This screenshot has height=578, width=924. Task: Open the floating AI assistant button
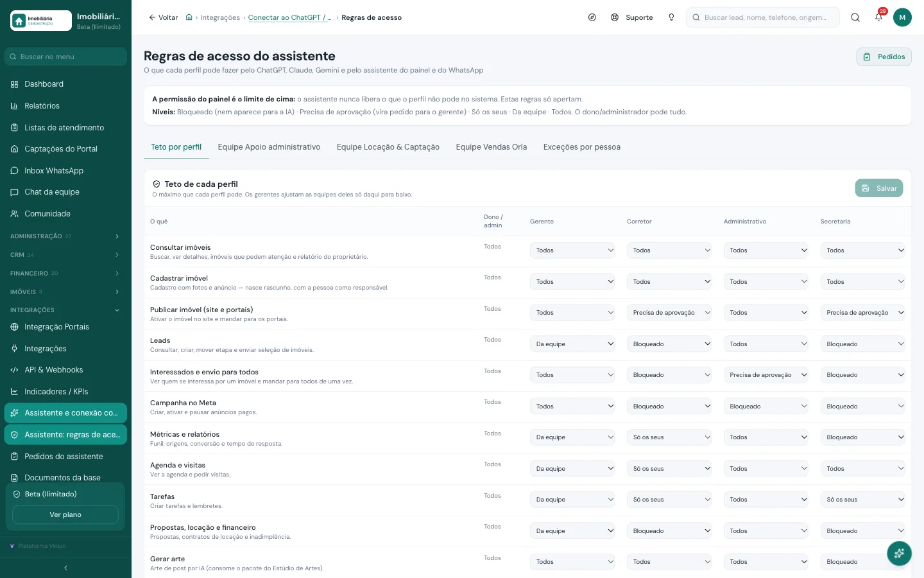click(899, 553)
